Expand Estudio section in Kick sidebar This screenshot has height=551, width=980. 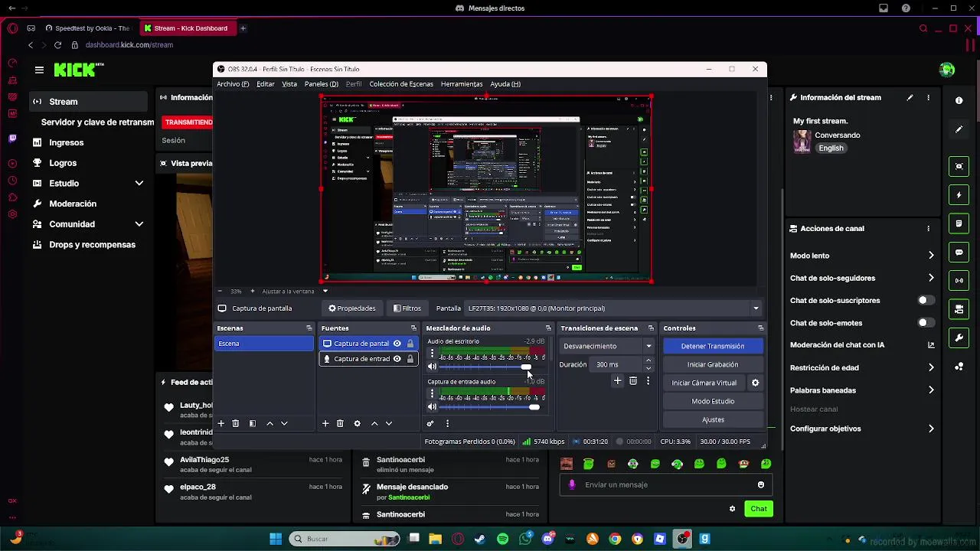(x=139, y=184)
